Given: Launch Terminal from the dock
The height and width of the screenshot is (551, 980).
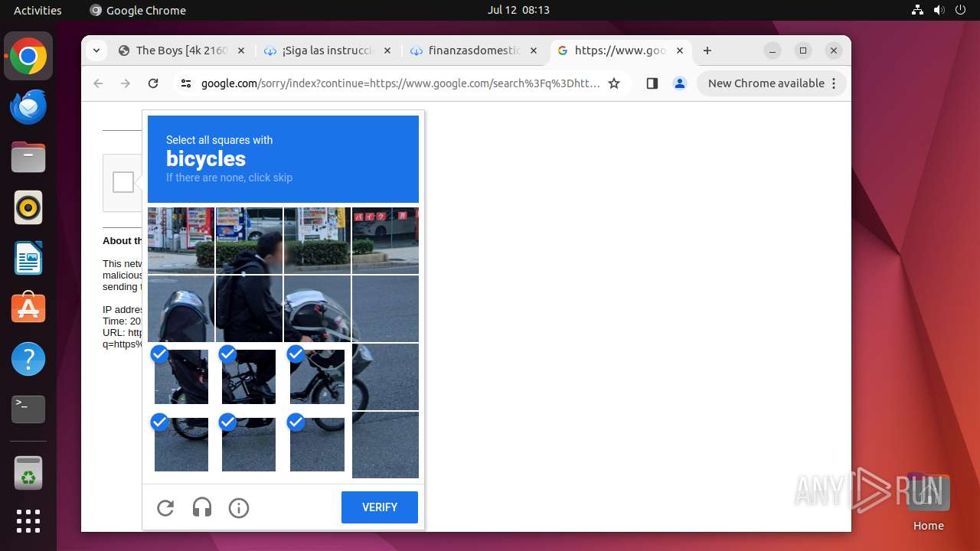Looking at the screenshot, I should tap(28, 409).
